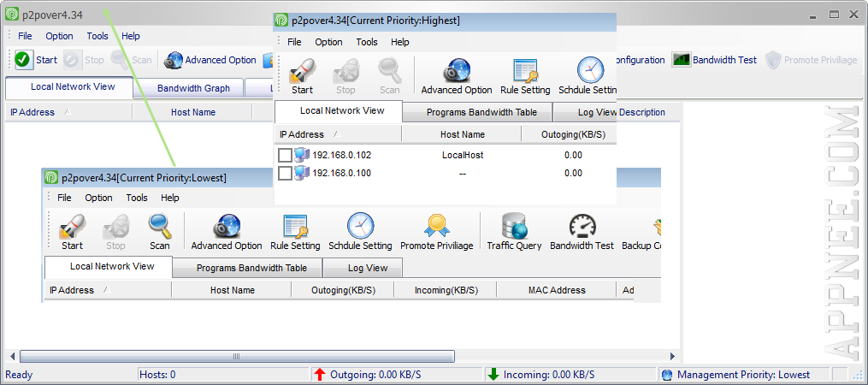Open Option menu in main window
868x385 pixels.
pyautogui.click(x=59, y=36)
